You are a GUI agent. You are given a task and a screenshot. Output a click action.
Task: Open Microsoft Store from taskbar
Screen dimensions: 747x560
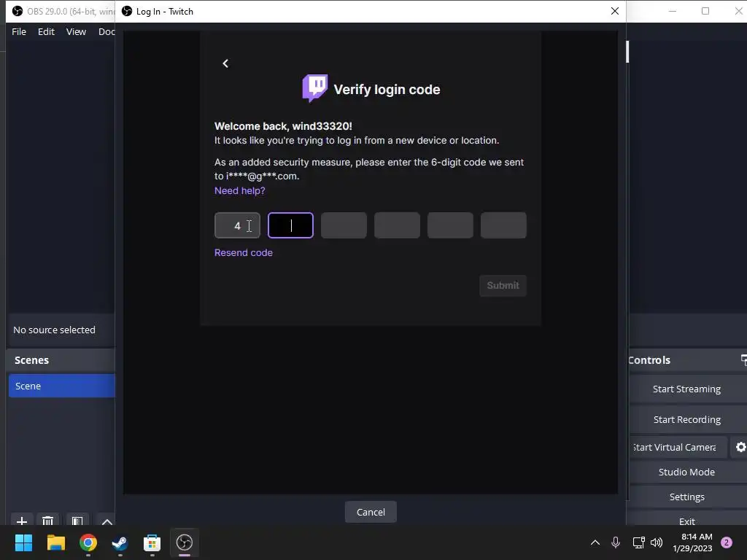(152, 542)
